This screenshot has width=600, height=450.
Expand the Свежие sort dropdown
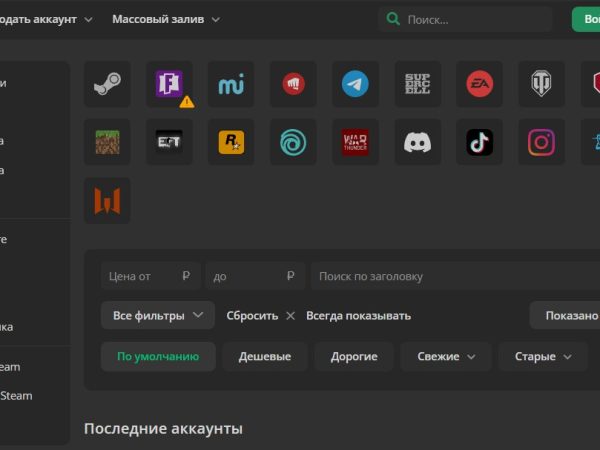(x=446, y=357)
